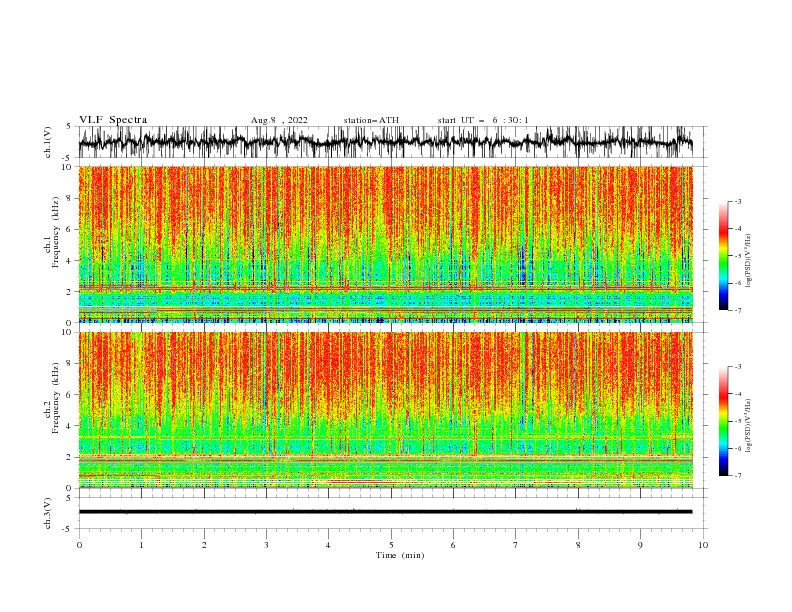Image resolution: width=792 pixels, height=612 pixels.
Task: Click the "5" minute time tick label
Action: (391, 545)
